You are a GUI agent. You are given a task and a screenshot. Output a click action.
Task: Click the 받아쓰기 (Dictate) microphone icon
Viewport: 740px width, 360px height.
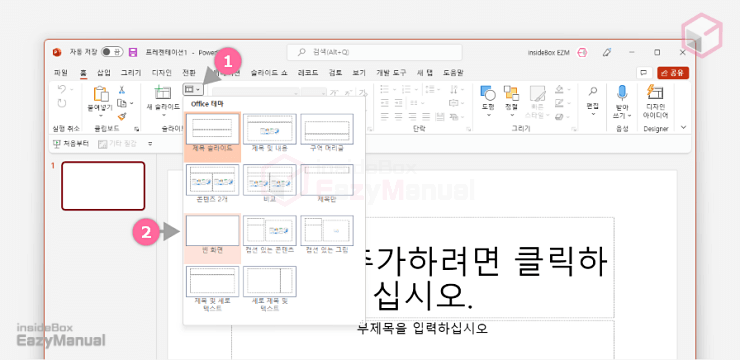(x=622, y=92)
